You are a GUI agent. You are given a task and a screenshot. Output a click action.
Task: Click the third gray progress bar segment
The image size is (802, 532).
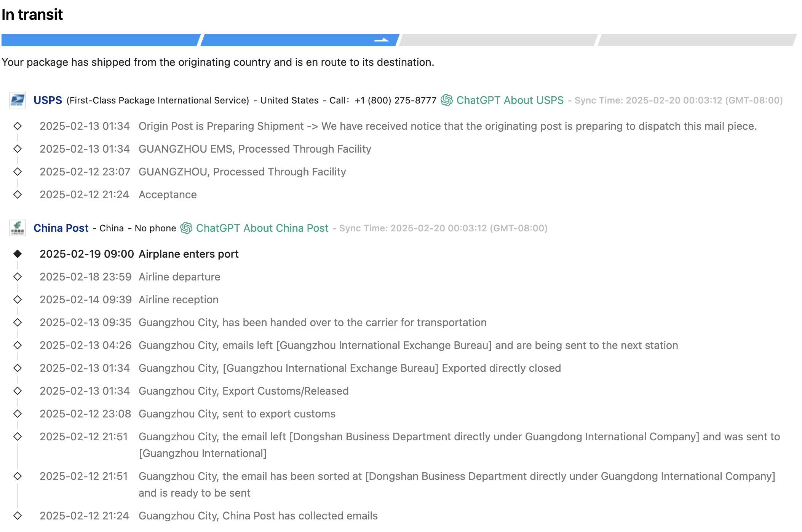(498, 40)
